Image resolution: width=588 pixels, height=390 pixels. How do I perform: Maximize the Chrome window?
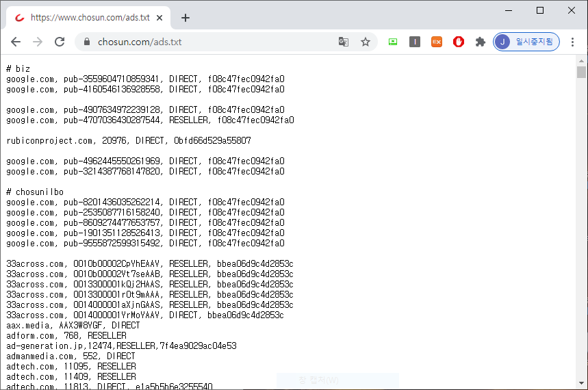click(x=540, y=10)
